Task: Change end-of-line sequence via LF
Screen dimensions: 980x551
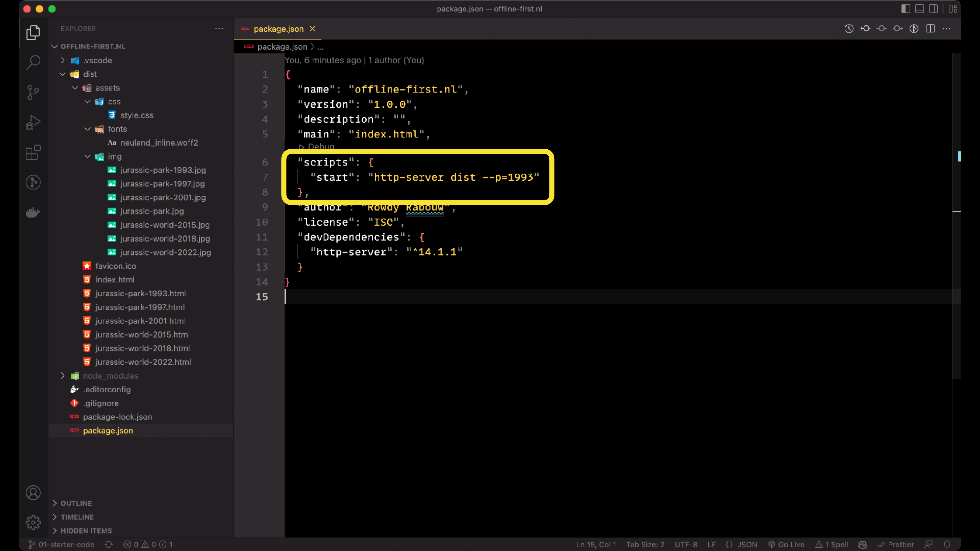Action: pos(711,544)
